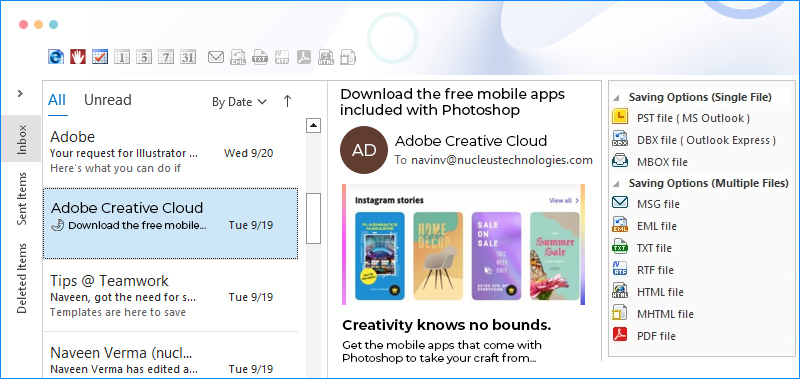Open the Sent Items folder
Viewport: 800px width, 379px height.
pos(21,198)
